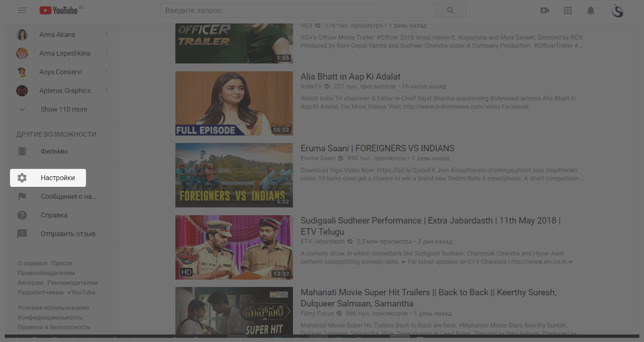Open Авторам footer link
The image size is (644, 342).
[31, 283]
